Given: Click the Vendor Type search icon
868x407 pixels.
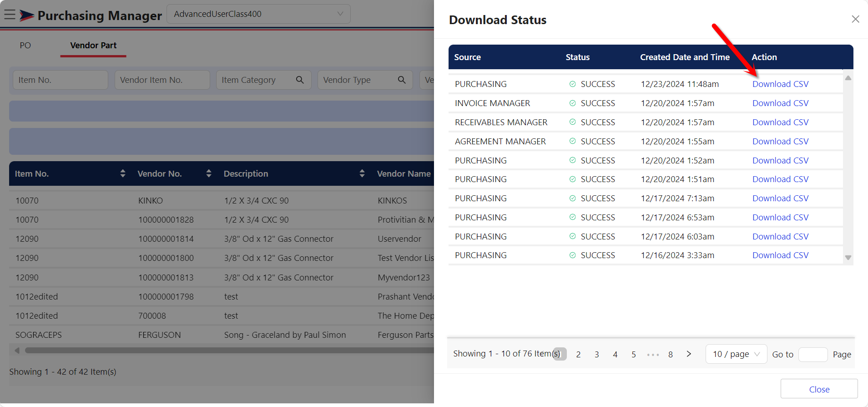Looking at the screenshot, I should tap(402, 80).
